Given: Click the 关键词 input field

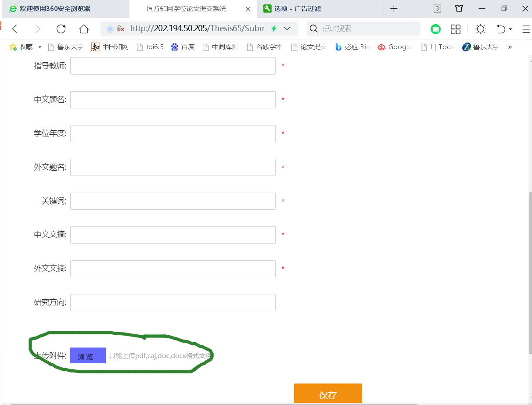Looking at the screenshot, I should pyautogui.click(x=173, y=201).
